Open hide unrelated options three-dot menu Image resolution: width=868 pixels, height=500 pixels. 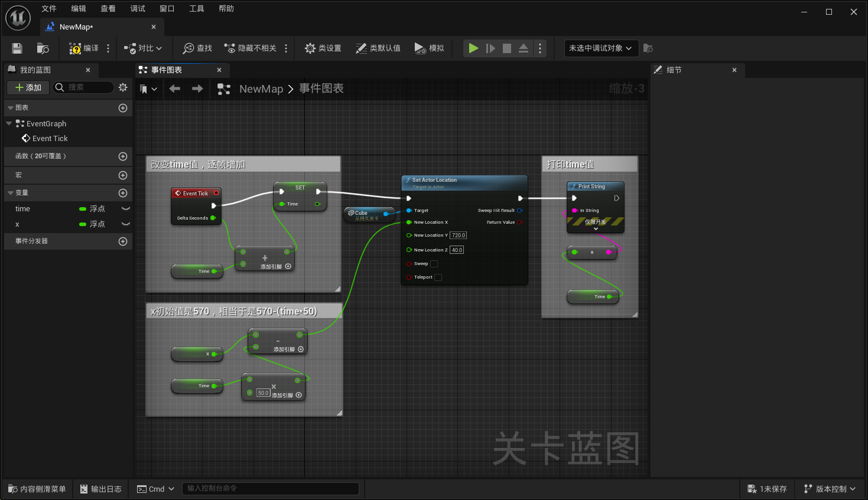286,48
